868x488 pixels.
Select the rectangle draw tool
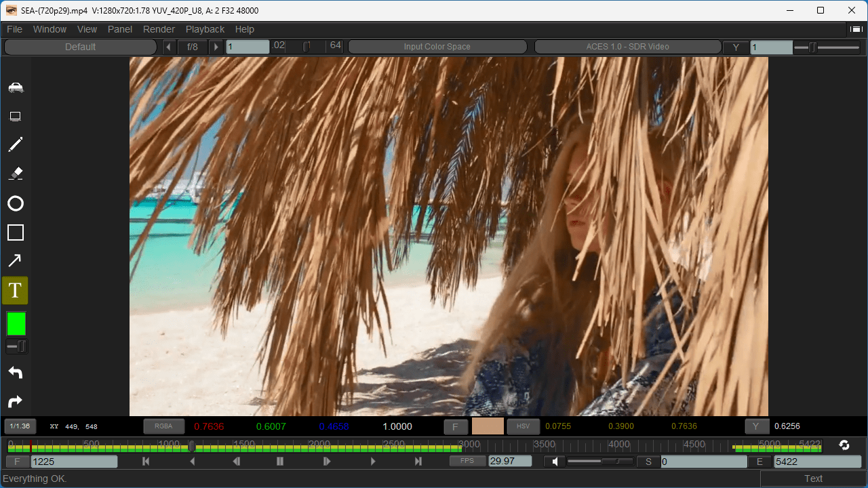pyautogui.click(x=16, y=232)
